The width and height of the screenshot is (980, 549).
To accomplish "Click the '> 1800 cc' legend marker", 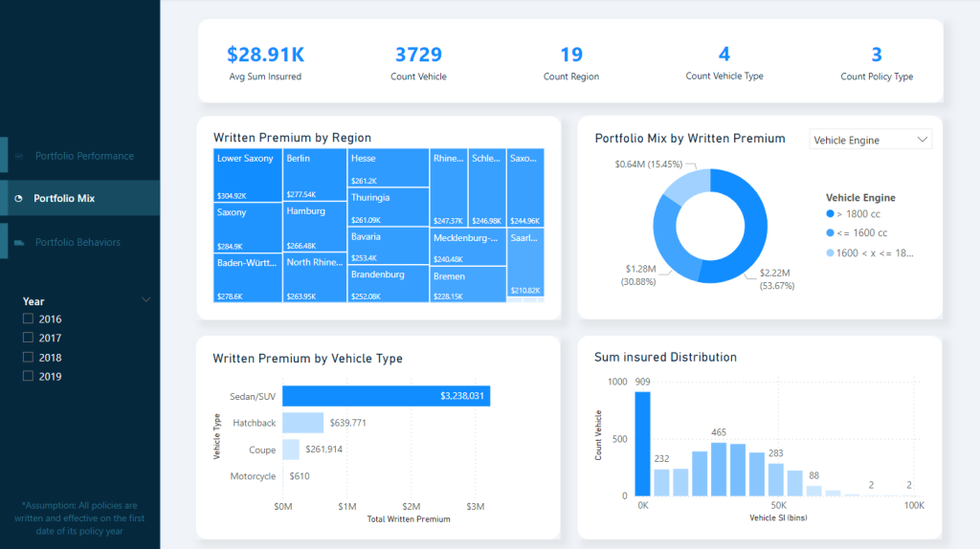I will (829, 215).
